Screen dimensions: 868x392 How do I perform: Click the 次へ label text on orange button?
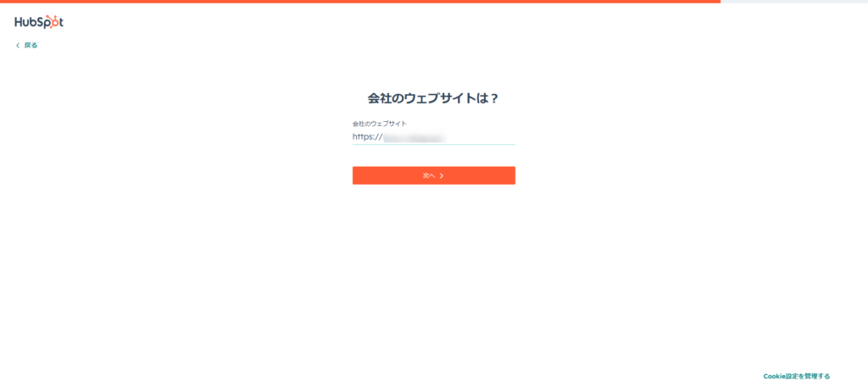click(x=429, y=175)
